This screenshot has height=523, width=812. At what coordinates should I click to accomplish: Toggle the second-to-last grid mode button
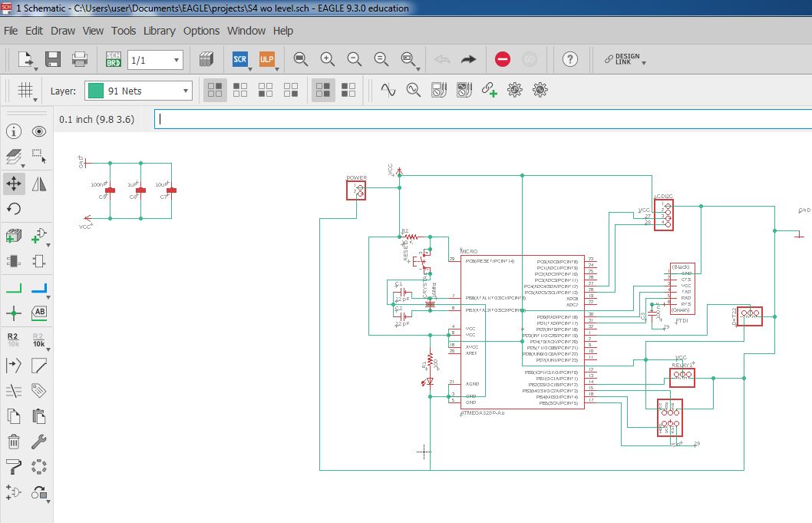[323, 90]
